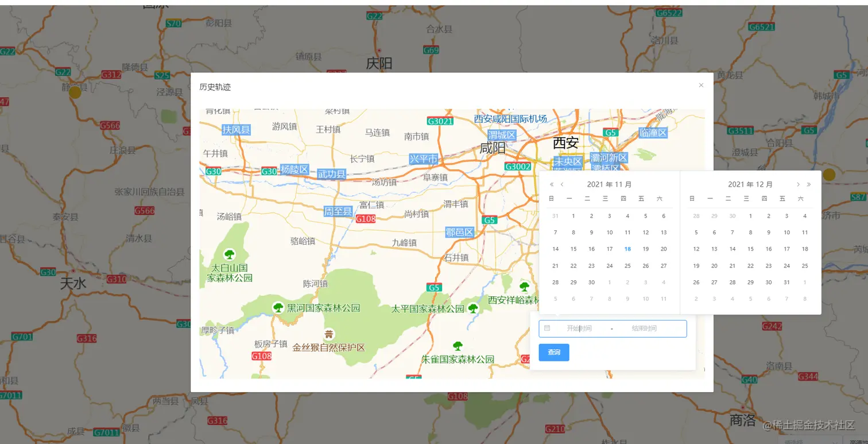Click 太白山国家森林公园 tree icon
Screen dimensions: 868x444
click(x=230, y=254)
